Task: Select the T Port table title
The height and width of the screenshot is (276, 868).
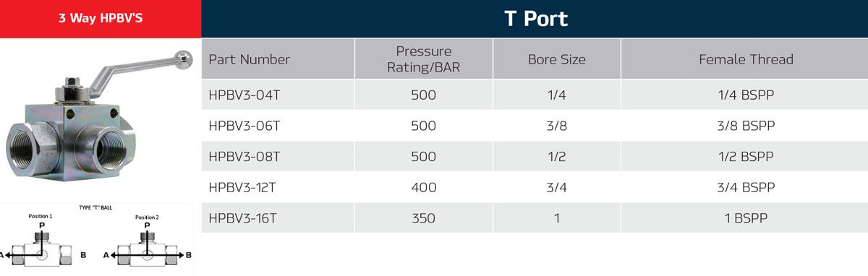Action: click(535, 19)
